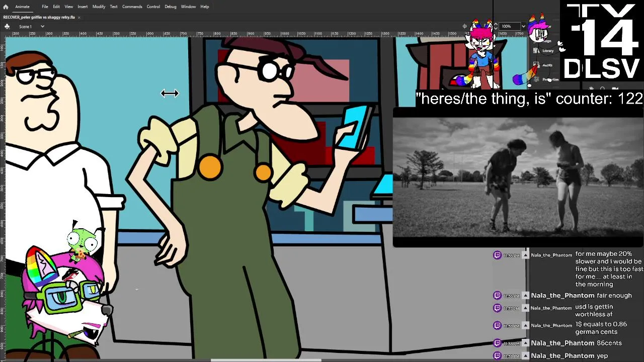Open the Edit menu
The image size is (644, 362).
[56, 7]
